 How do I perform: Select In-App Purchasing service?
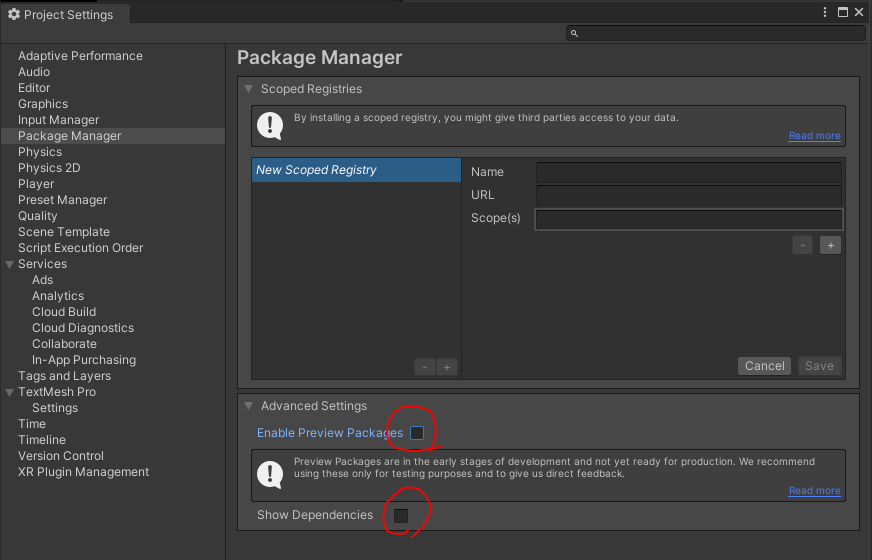(x=84, y=360)
